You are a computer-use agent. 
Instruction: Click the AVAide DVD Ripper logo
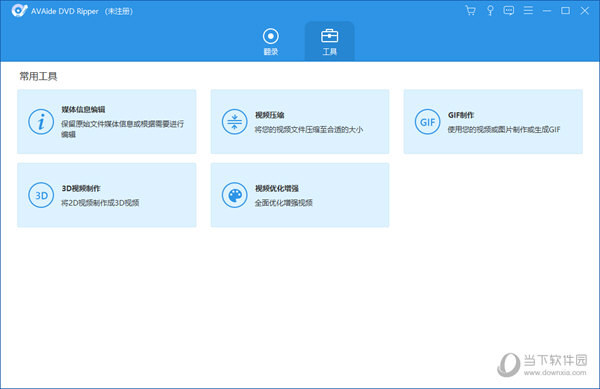[19, 11]
